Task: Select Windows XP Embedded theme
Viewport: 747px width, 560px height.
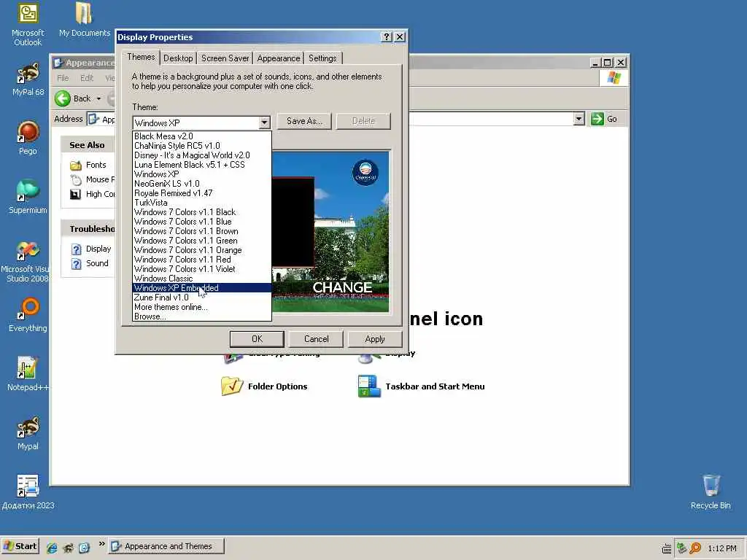Action: click(x=201, y=288)
